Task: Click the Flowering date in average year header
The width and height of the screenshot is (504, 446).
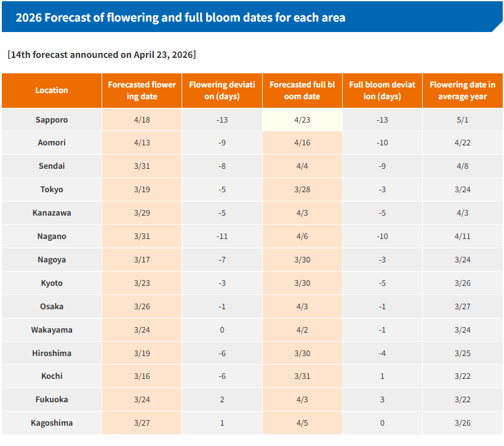Action: point(462,91)
